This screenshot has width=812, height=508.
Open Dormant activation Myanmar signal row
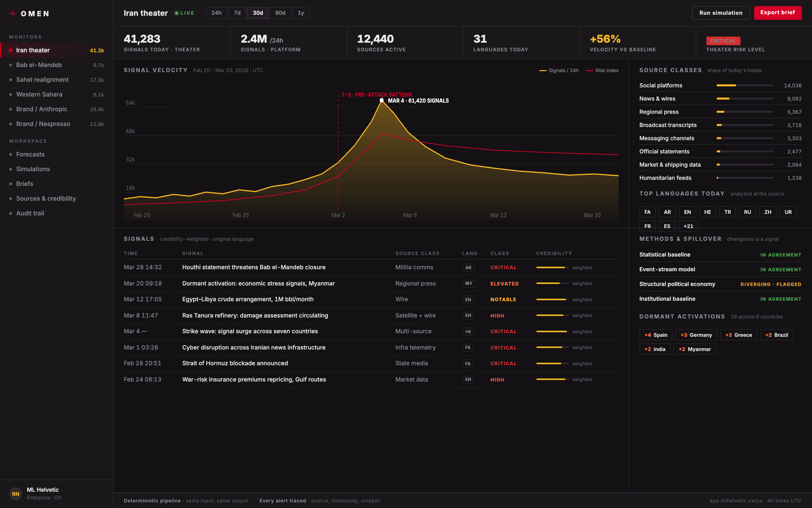pyautogui.click(x=371, y=283)
